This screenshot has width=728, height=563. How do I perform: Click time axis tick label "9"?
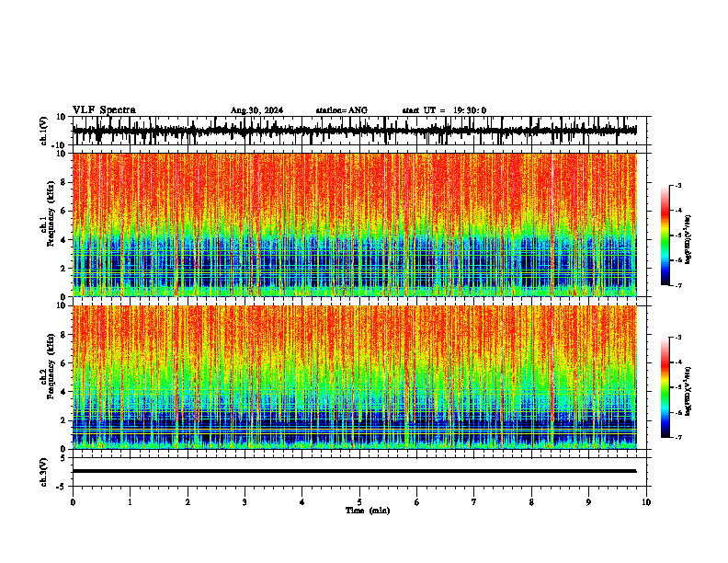tap(588, 502)
